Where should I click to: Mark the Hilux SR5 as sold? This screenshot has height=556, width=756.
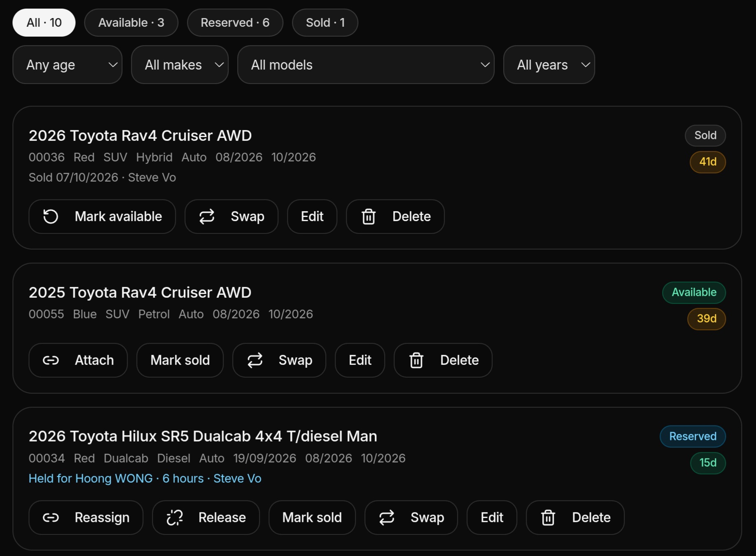tap(312, 518)
